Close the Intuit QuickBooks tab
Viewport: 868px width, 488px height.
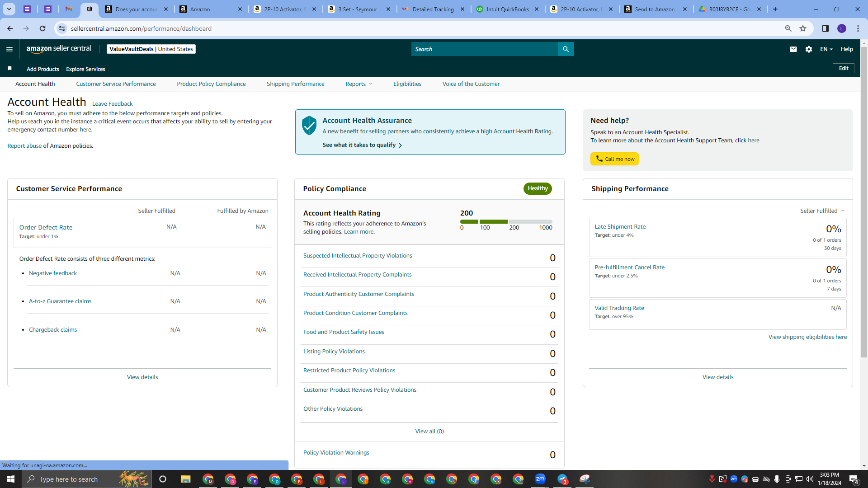tap(537, 9)
